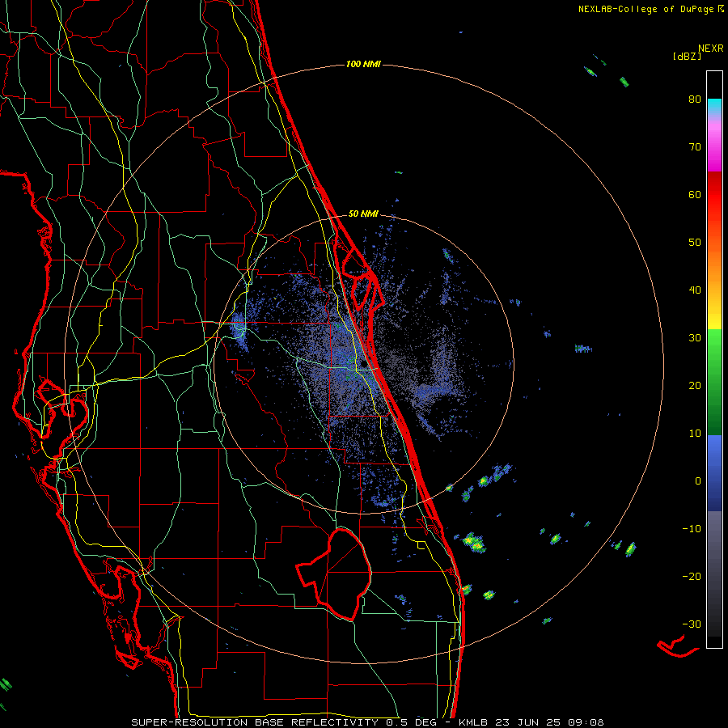Click the 70 dBZ scale label
This screenshot has height=728, width=728.
[x=695, y=147]
